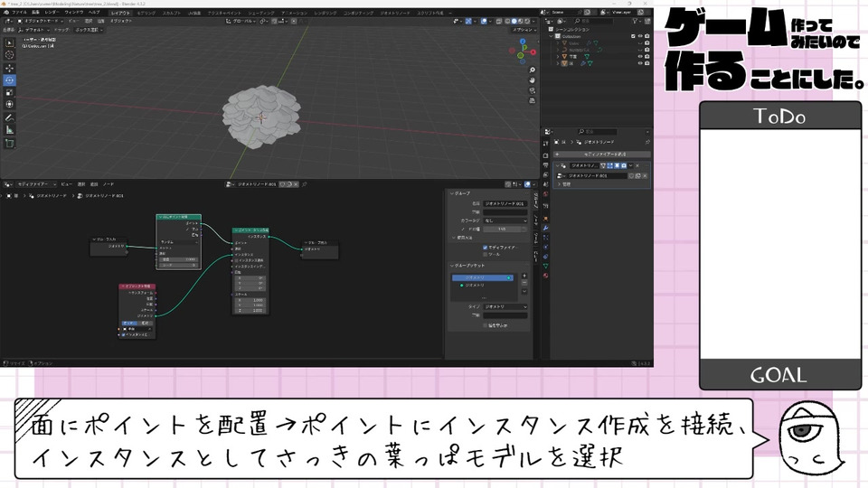Adjust Scale X value on Instance node
Image resolution: width=868 pixels, height=488 pixels.
click(251, 300)
